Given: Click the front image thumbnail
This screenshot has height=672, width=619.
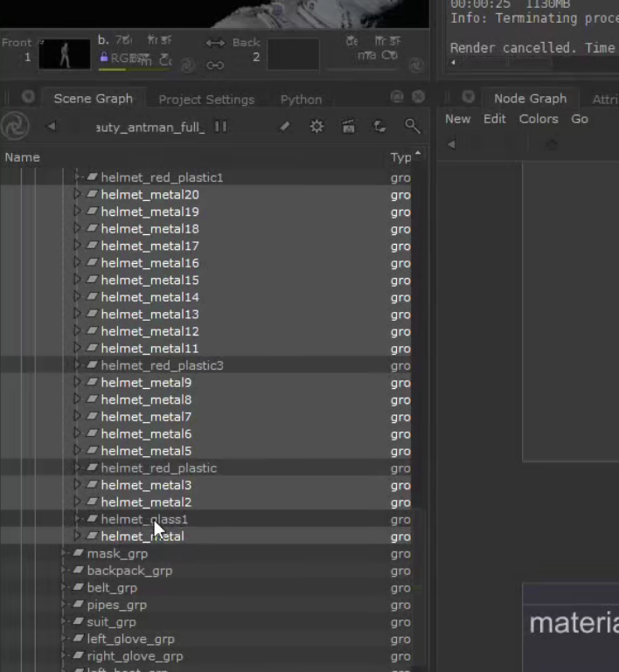Looking at the screenshot, I should 64,54.
